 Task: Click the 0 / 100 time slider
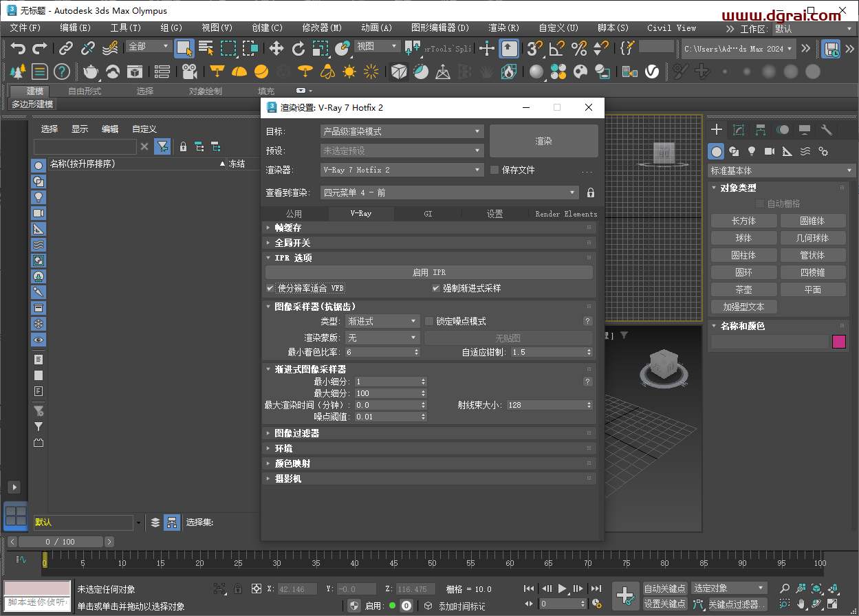[x=61, y=542]
